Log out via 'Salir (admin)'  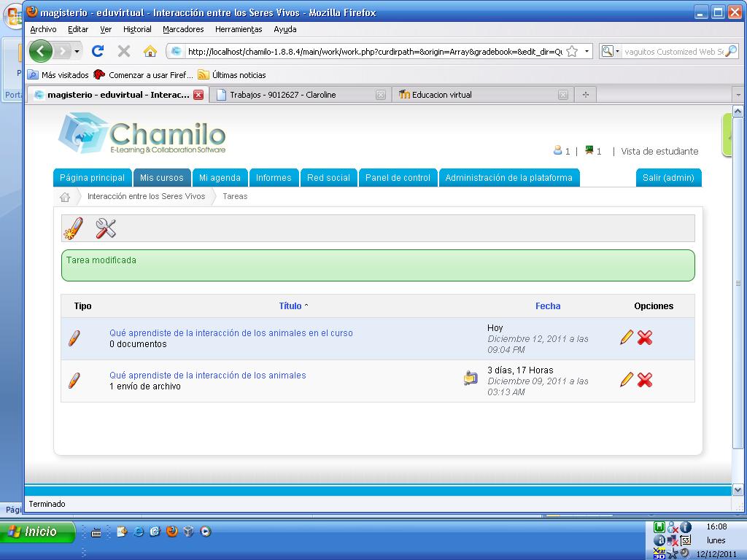click(668, 178)
